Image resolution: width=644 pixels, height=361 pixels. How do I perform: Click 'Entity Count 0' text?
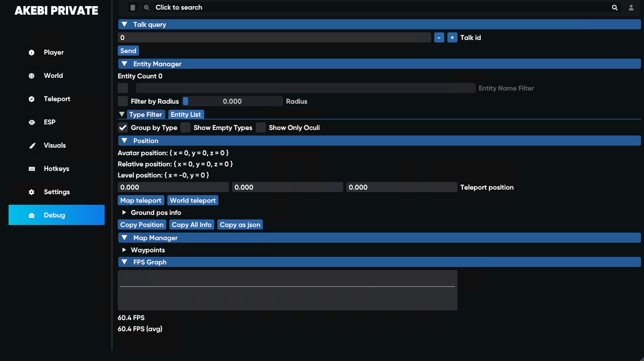tap(140, 76)
